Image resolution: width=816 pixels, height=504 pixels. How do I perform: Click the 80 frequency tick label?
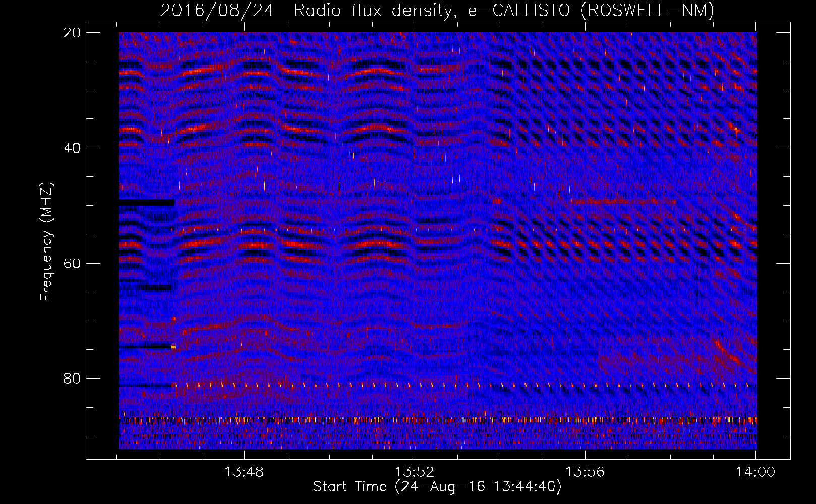pyautogui.click(x=72, y=379)
